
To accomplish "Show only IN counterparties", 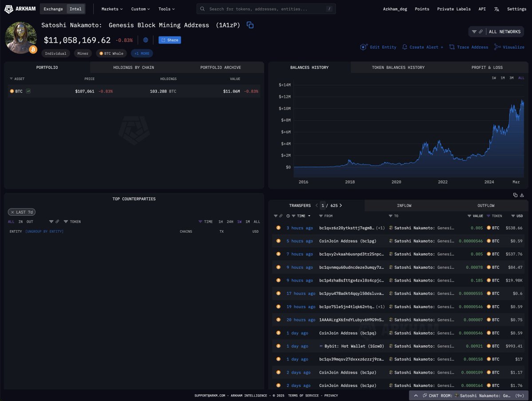I will click(20, 221).
